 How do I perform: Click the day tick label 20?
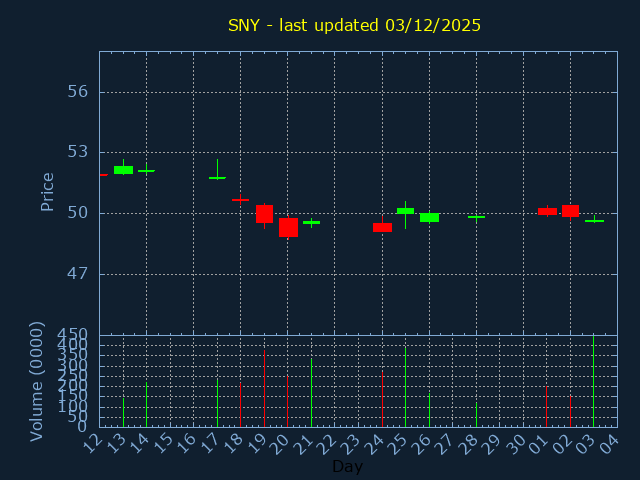281,444
